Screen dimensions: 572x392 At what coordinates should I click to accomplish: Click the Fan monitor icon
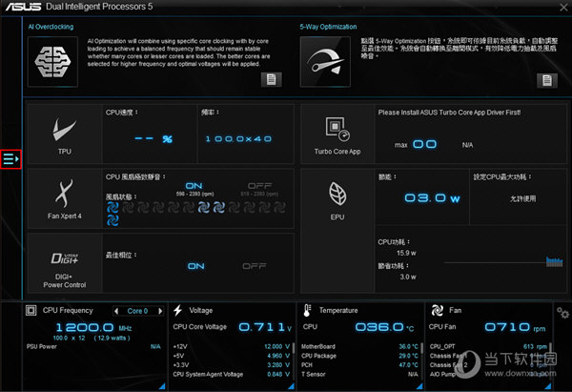point(437,310)
